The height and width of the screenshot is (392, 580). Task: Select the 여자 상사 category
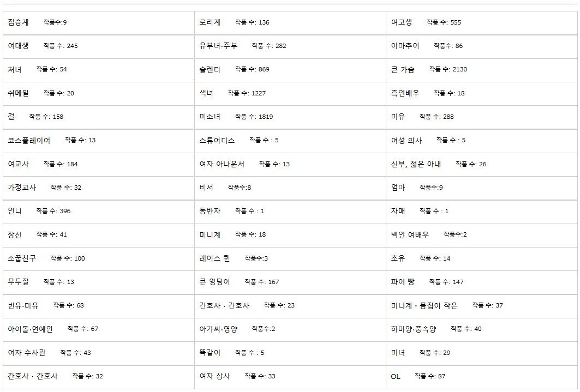click(x=214, y=376)
